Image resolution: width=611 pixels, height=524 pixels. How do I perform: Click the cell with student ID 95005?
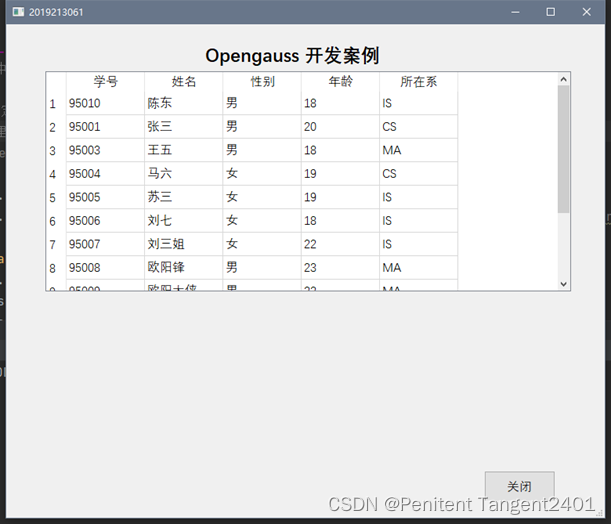point(105,197)
